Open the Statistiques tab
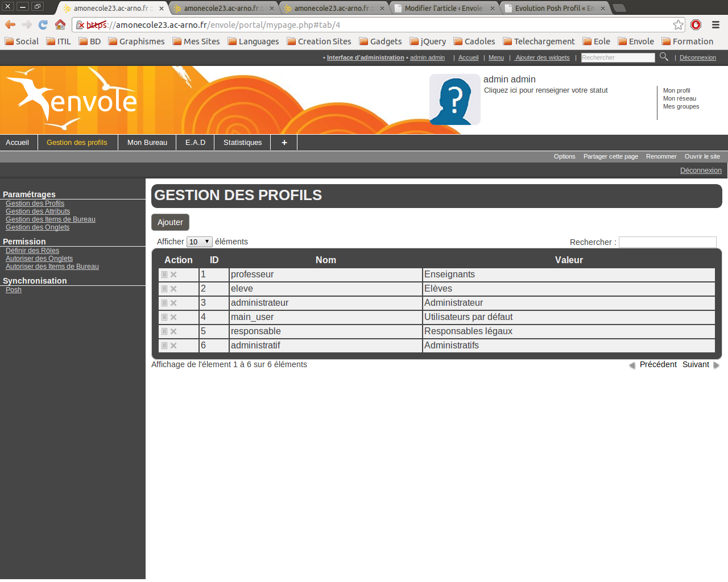Screen dimensions: 728x582 point(242,143)
